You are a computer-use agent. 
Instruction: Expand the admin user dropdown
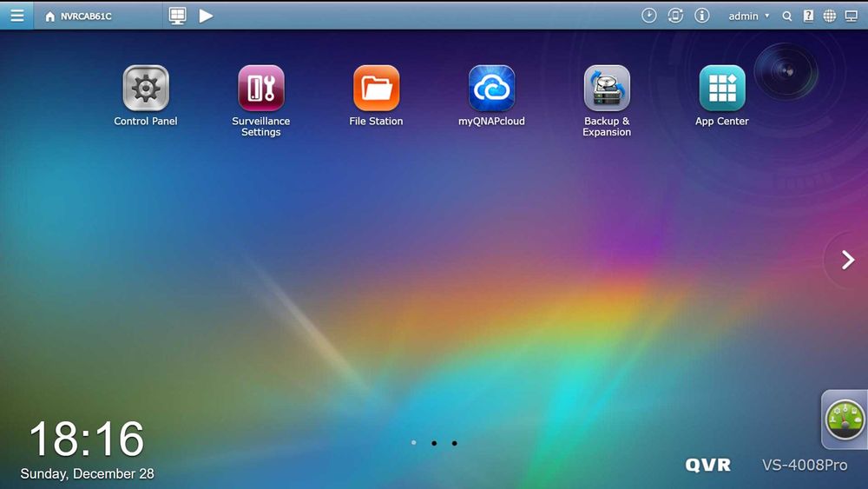(748, 16)
